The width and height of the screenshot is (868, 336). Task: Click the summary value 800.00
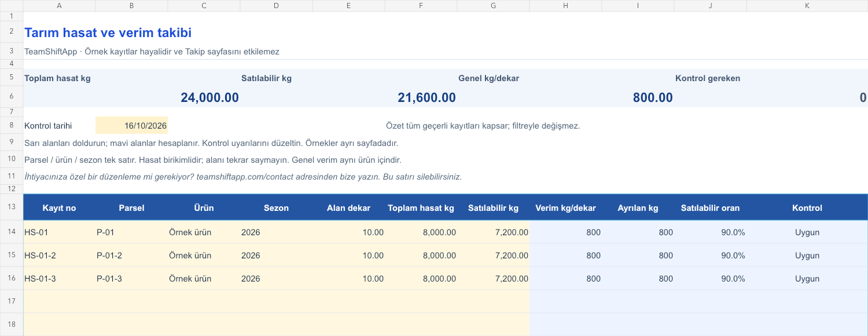(x=653, y=97)
